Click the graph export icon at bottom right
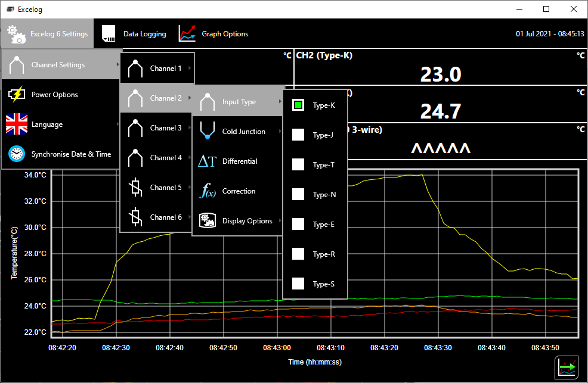Image resolution: width=588 pixels, height=383 pixels. click(x=567, y=368)
